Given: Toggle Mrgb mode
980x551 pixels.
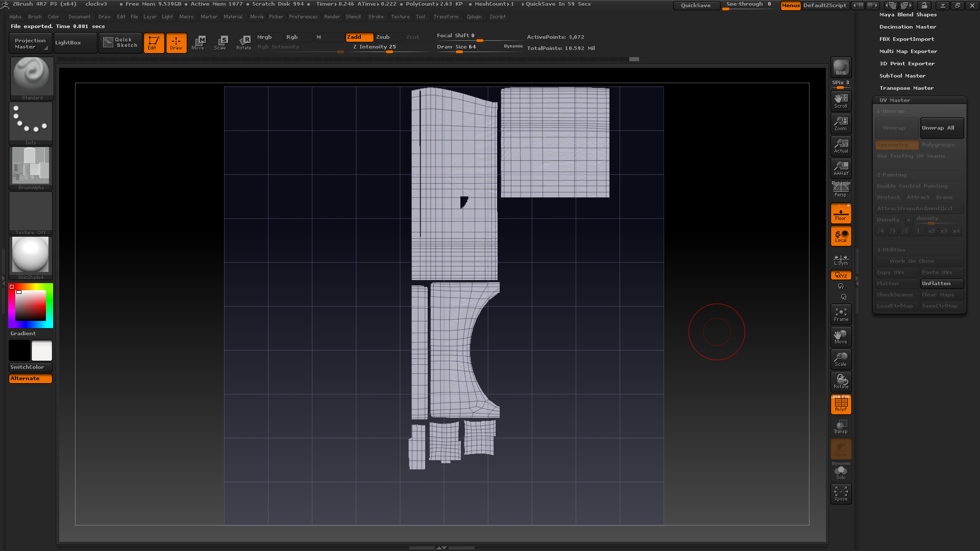Looking at the screenshot, I should coord(269,37).
